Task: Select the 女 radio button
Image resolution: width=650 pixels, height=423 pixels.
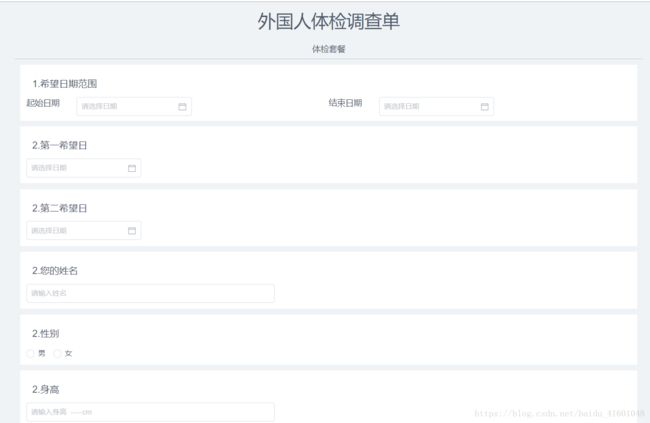Action: 57,353
